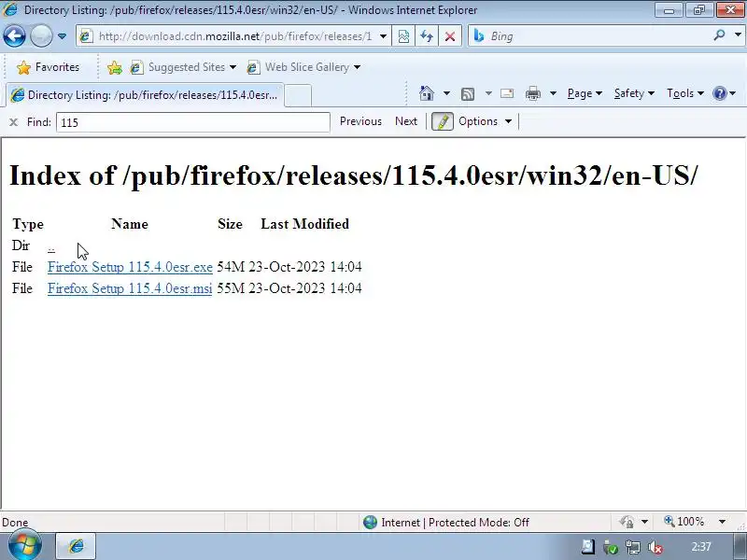Screen dimensions: 747x560
Task: Select the address bar URL field
Action: coord(233,36)
